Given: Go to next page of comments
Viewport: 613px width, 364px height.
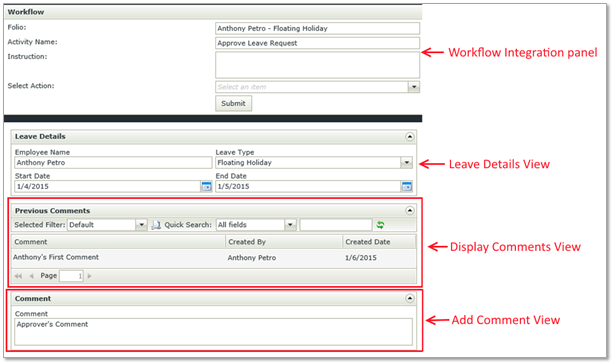Looking at the screenshot, I should tap(90, 276).
